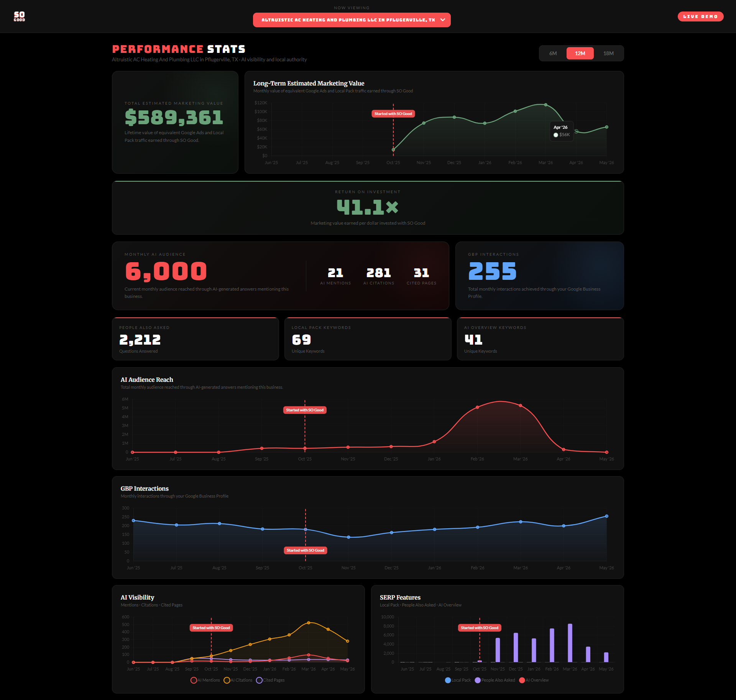Open the business selector dropdown
Screen dimensions: 736x700
pyautogui.click(x=352, y=20)
